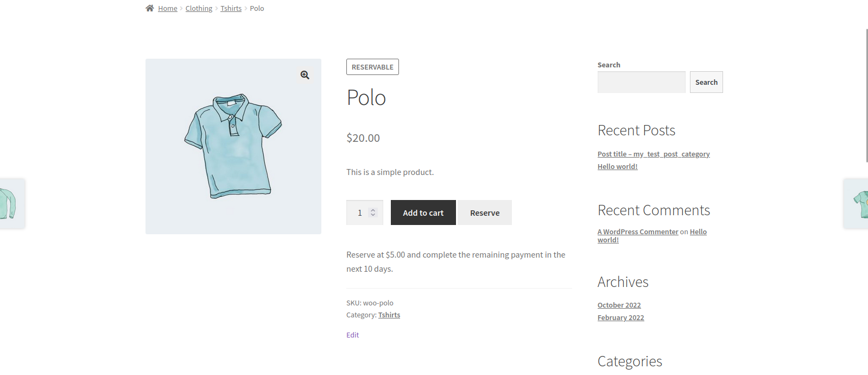The height and width of the screenshot is (375, 868).
Task: View the October 2022 archive
Action: [x=619, y=305]
